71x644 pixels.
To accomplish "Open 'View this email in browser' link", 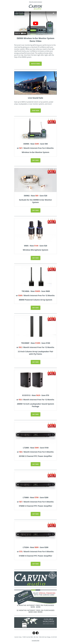I will [x=35, y=2].
